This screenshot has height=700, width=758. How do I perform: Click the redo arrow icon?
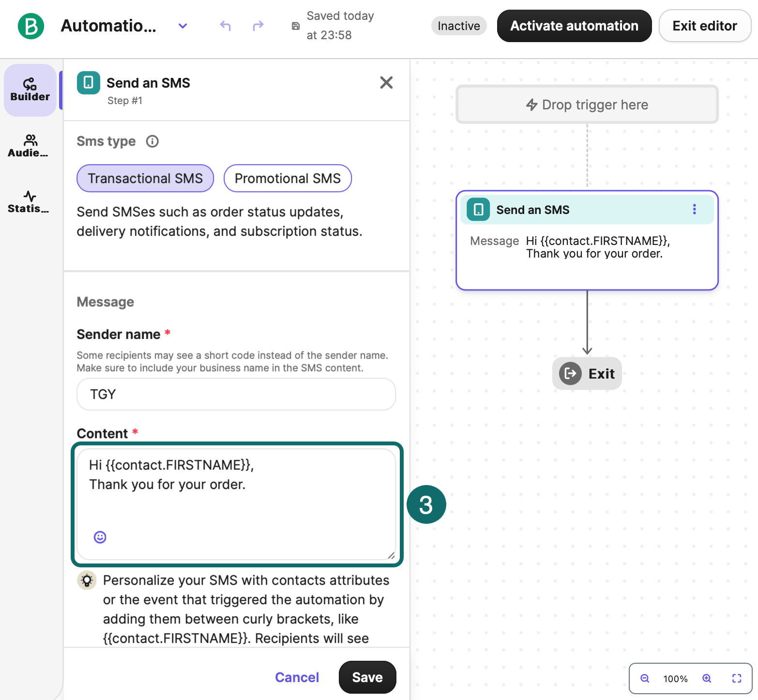258,26
